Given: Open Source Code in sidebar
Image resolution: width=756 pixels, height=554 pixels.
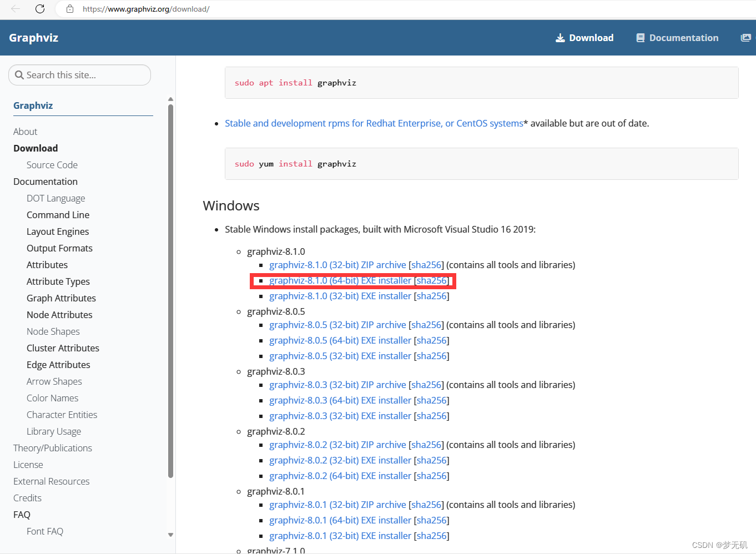Looking at the screenshot, I should 52,165.
